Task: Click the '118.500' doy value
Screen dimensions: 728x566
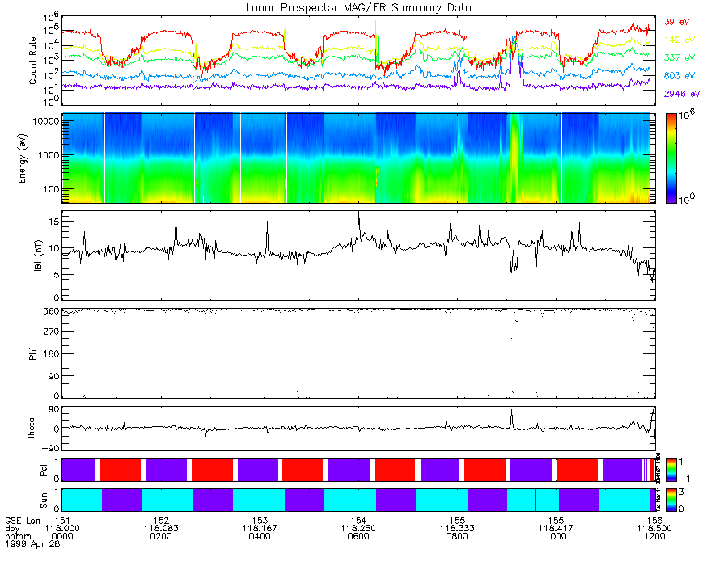Action: pos(654,529)
